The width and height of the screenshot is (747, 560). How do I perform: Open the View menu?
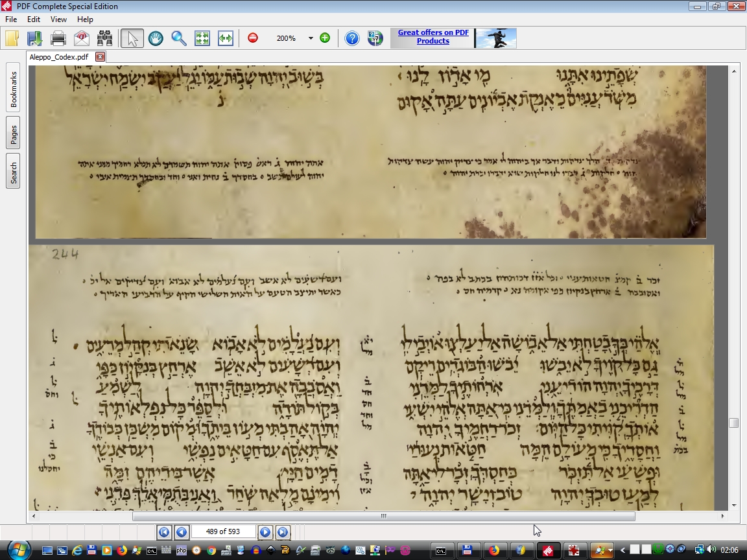tap(58, 19)
